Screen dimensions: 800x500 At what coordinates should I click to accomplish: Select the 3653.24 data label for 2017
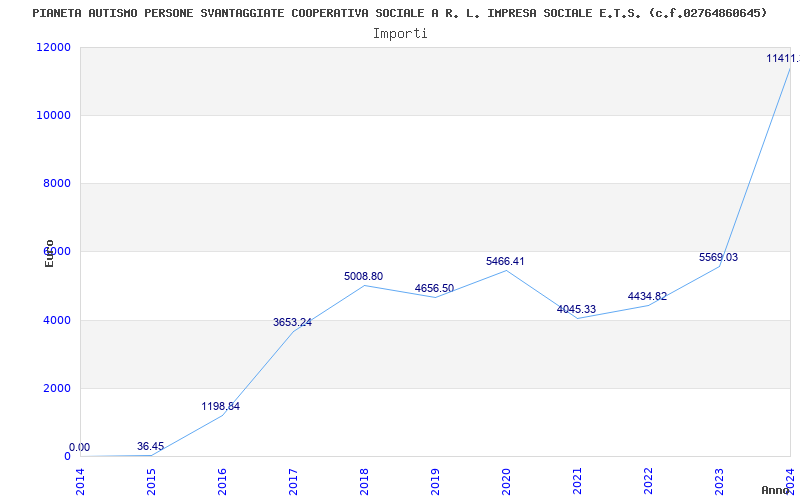tap(292, 322)
